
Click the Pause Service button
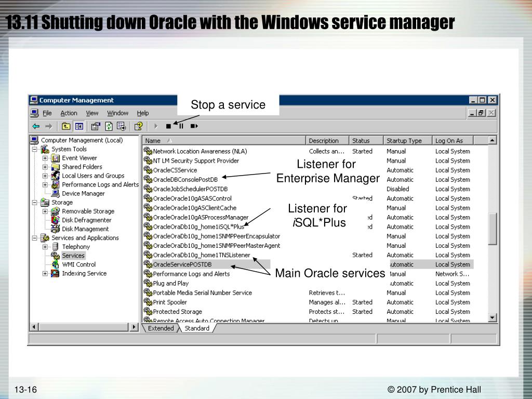pos(181,126)
